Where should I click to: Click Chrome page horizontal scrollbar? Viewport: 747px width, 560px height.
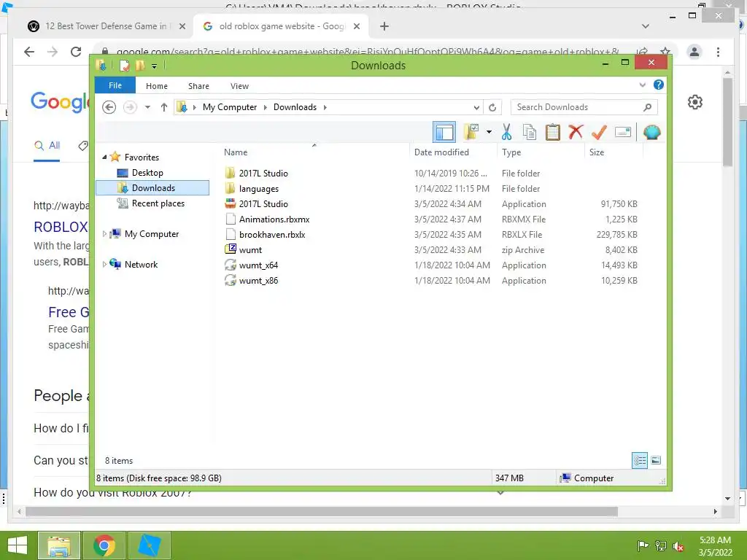click(322, 511)
